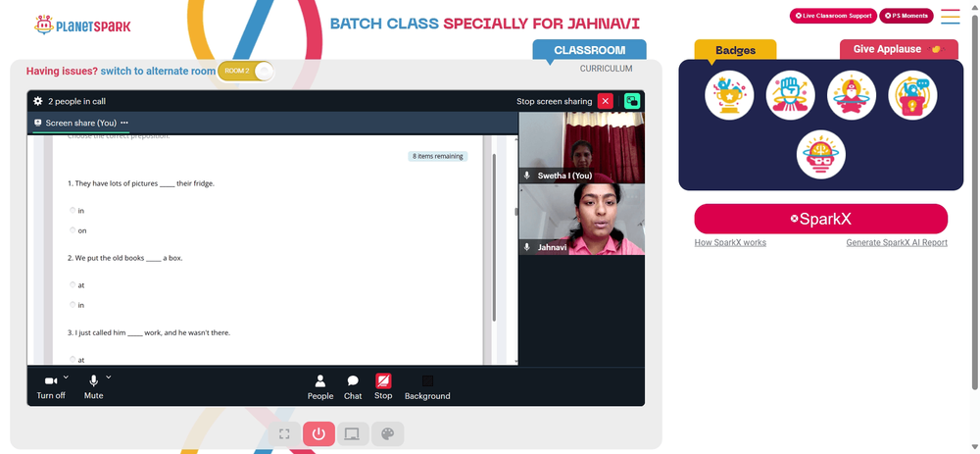Open call settings gear icon
This screenshot has height=454, width=980.
click(x=38, y=101)
